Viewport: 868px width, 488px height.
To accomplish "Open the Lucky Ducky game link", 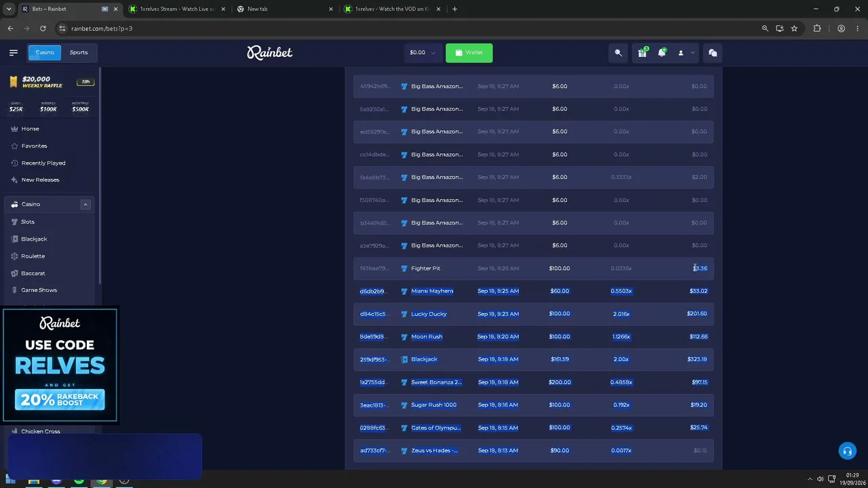I will [429, 314].
